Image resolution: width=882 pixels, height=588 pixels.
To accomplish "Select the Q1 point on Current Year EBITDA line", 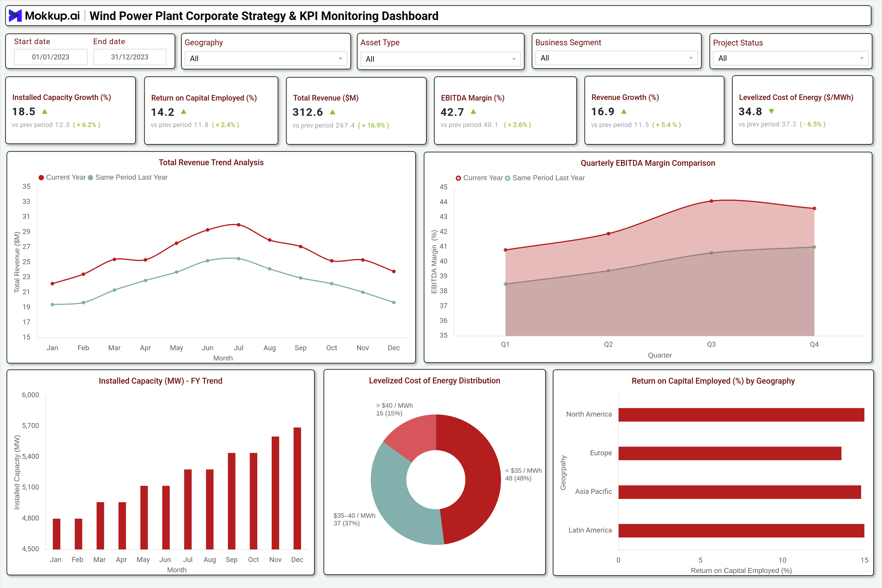I will [505, 250].
